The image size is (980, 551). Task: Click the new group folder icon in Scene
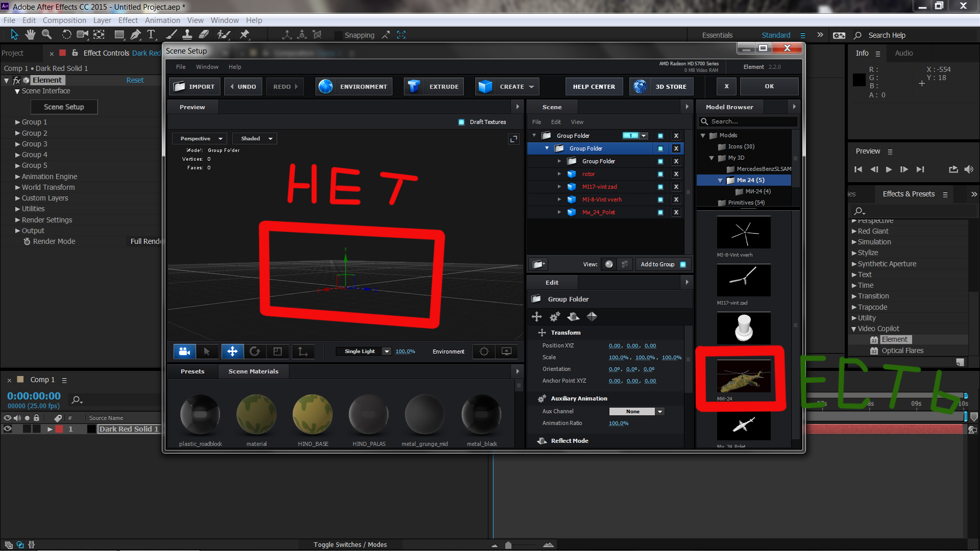click(538, 264)
